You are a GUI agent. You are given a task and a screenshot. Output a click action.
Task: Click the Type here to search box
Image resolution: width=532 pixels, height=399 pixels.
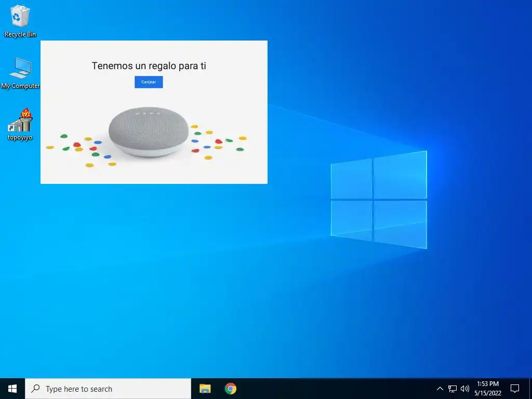(x=108, y=389)
